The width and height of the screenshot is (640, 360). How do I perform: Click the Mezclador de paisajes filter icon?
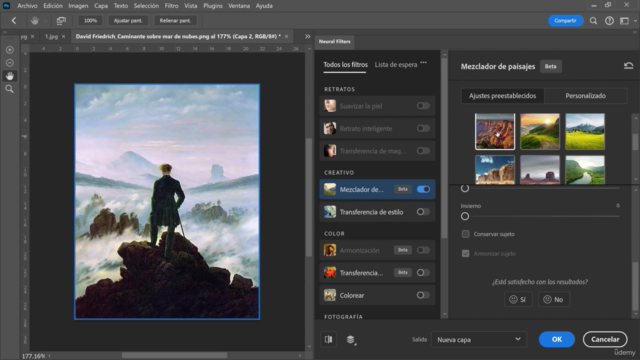tap(330, 189)
